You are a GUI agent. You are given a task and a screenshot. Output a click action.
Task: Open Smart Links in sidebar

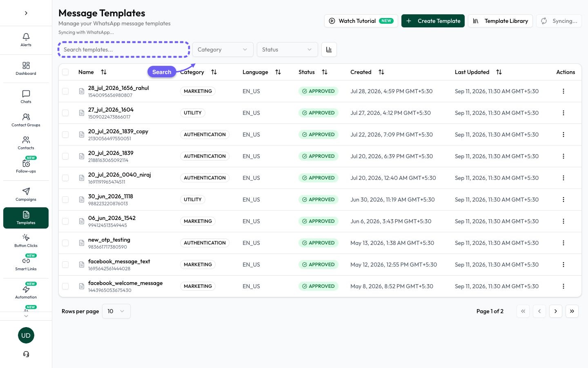(26, 264)
